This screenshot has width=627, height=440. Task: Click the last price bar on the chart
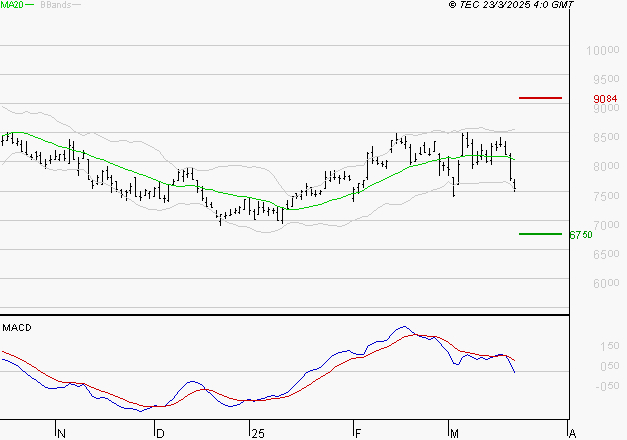(514, 184)
